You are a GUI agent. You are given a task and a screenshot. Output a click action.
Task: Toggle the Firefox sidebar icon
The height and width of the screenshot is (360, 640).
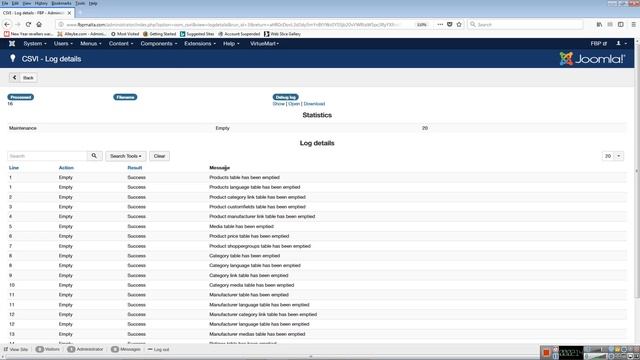coord(620,24)
